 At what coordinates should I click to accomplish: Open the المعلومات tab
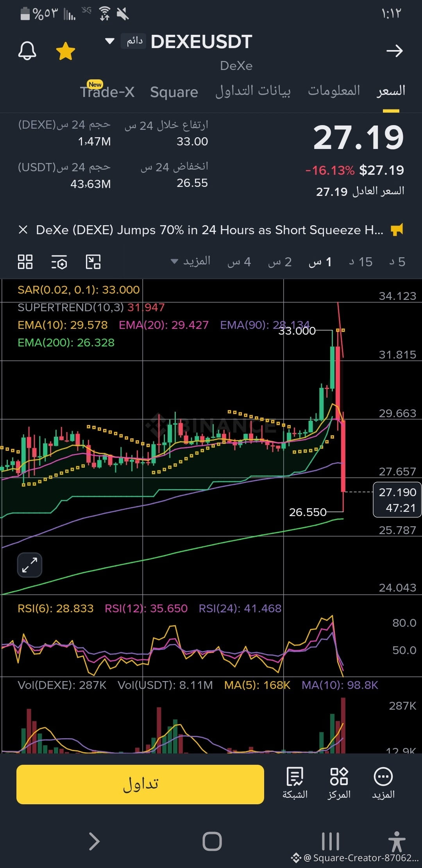pos(334,90)
